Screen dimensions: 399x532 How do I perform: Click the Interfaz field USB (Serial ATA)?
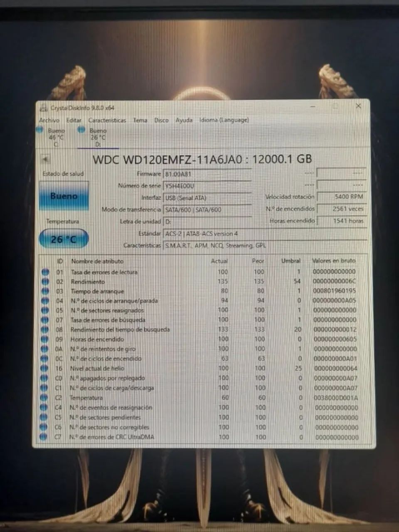[x=207, y=198]
